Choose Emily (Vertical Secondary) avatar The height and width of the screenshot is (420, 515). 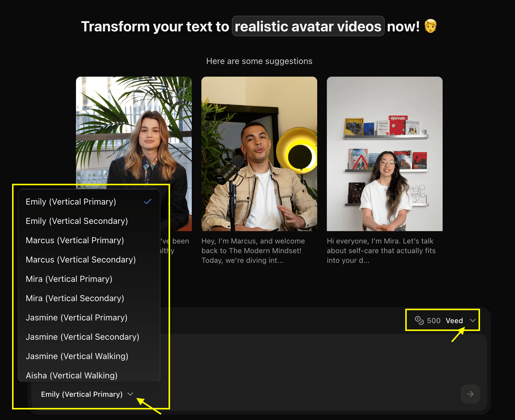click(89, 221)
